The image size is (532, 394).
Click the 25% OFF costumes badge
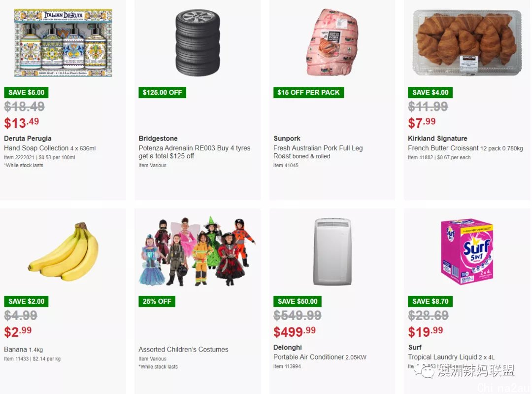click(x=157, y=301)
